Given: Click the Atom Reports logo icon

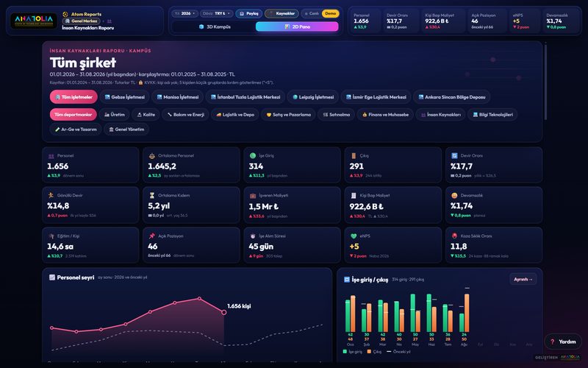Looking at the screenshot, I should (x=65, y=14).
